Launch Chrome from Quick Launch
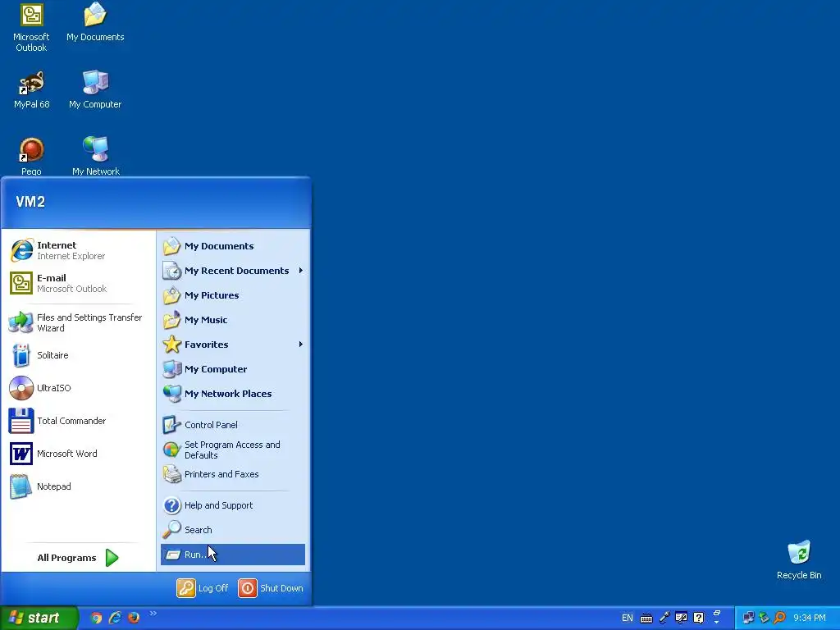 (x=96, y=618)
